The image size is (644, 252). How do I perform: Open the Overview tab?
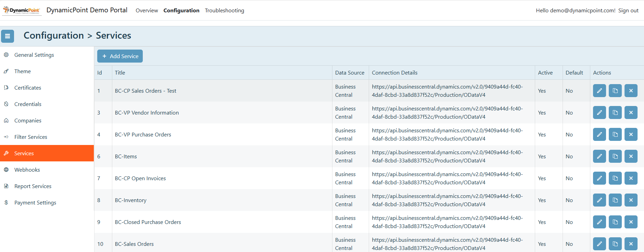pos(147,11)
